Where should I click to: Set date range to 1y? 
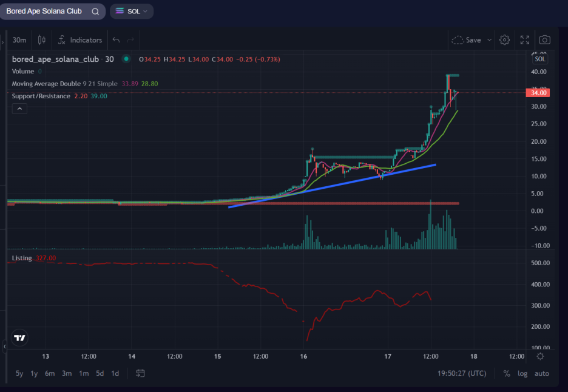click(x=34, y=373)
